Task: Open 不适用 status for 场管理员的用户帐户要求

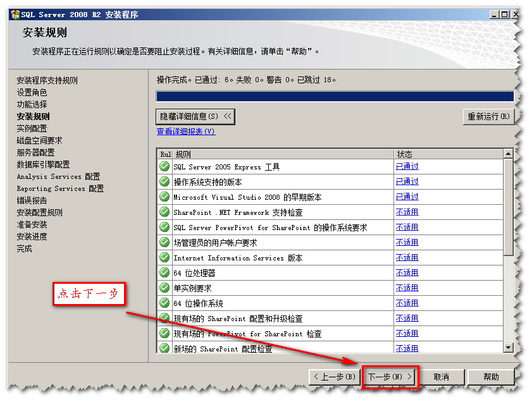Action: pos(407,242)
